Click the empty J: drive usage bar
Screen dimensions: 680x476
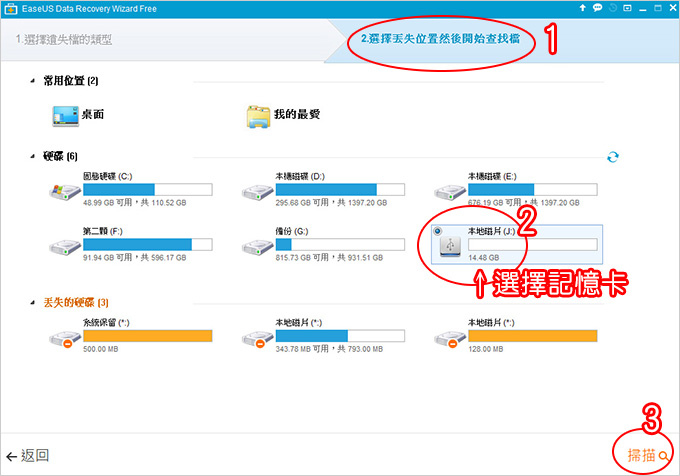click(533, 245)
